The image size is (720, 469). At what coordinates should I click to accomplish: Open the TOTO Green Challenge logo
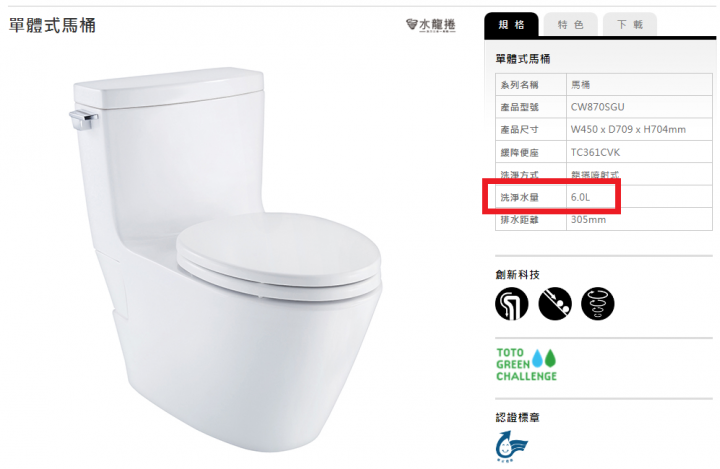point(526,364)
